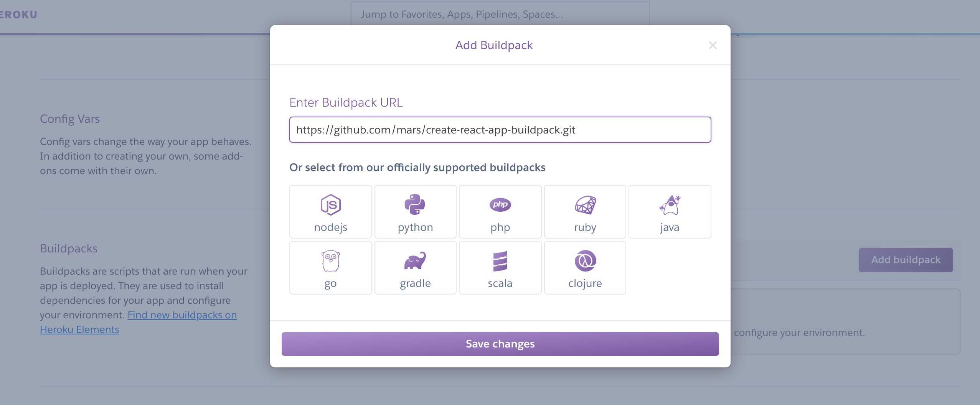The width and height of the screenshot is (980, 405).
Task: Close the Add Buildpack dialog
Action: (x=713, y=45)
